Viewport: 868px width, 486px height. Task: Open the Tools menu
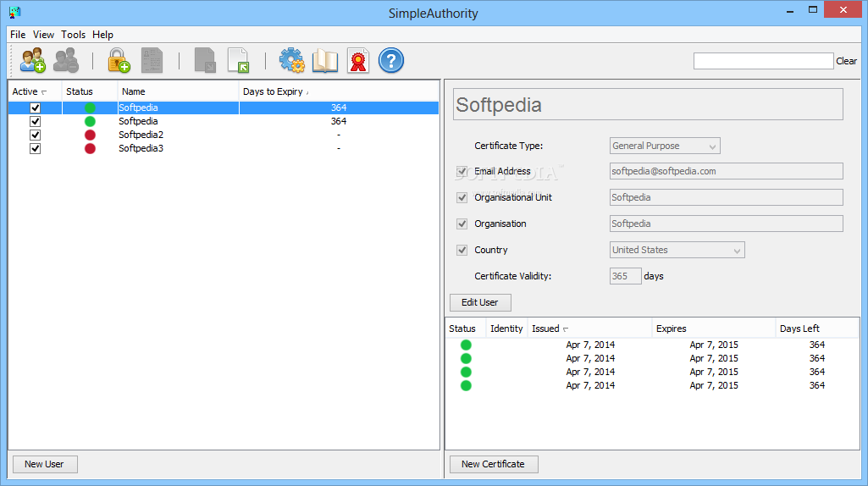(x=73, y=35)
